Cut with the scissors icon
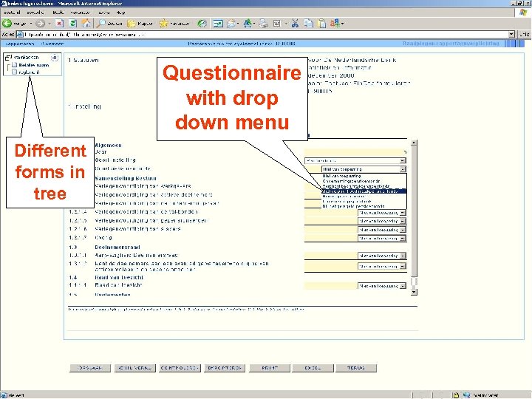This screenshot has height=399, width=532. (295, 24)
